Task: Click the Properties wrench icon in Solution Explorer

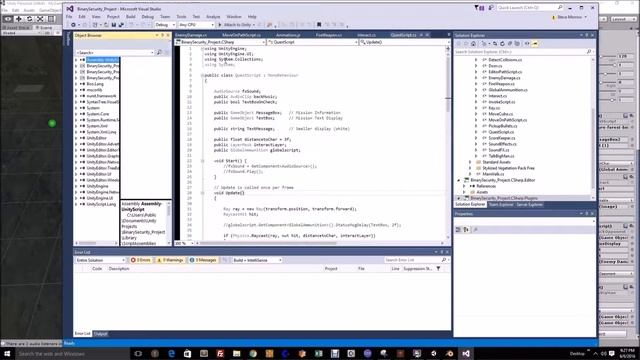Action: pyautogui.click(x=535, y=44)
